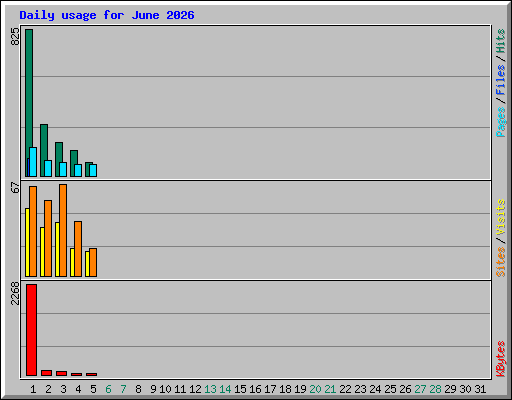Select the yellow visits bar for day 2
Screen dimensions: 512x400
point(42,252)
